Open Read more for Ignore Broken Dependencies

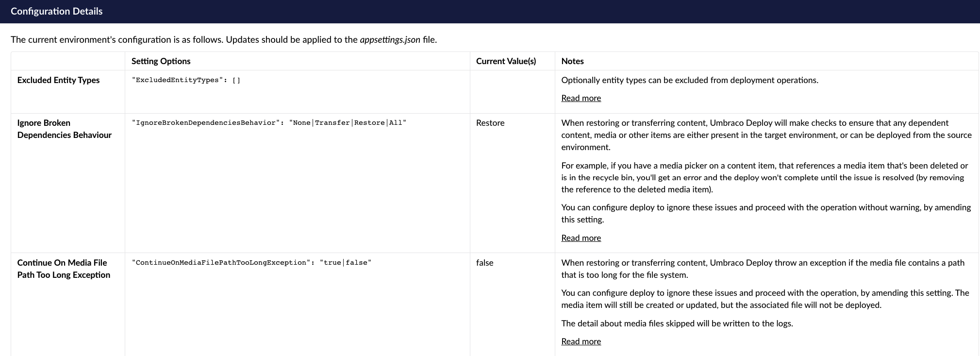coord(581,238)
